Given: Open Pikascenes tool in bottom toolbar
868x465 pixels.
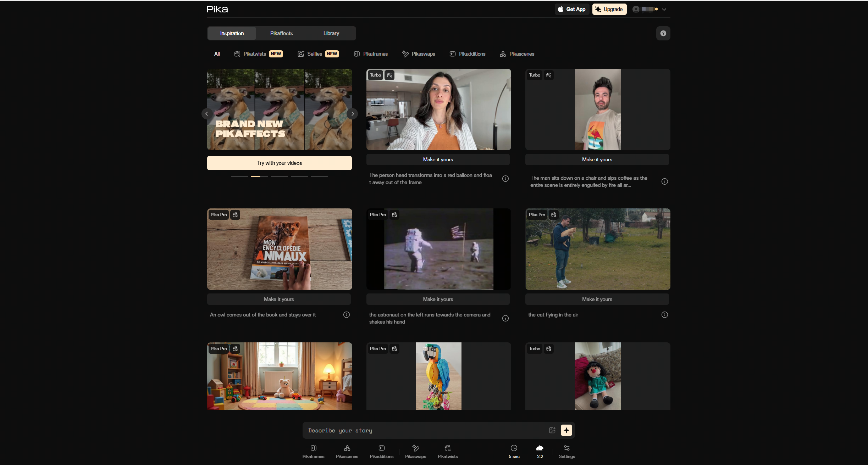Looking at the screenshot, I should [347, 451].
